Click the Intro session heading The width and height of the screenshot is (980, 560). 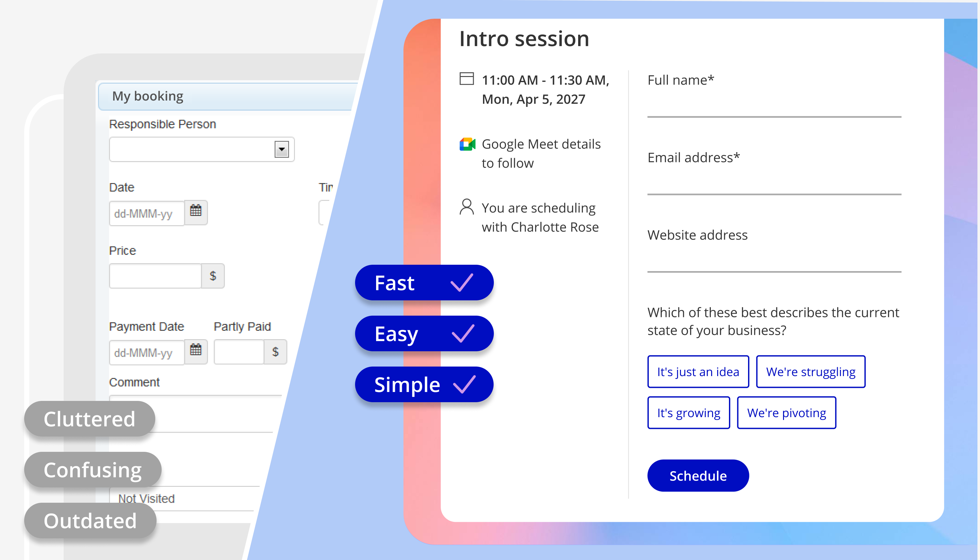point(524,38)
